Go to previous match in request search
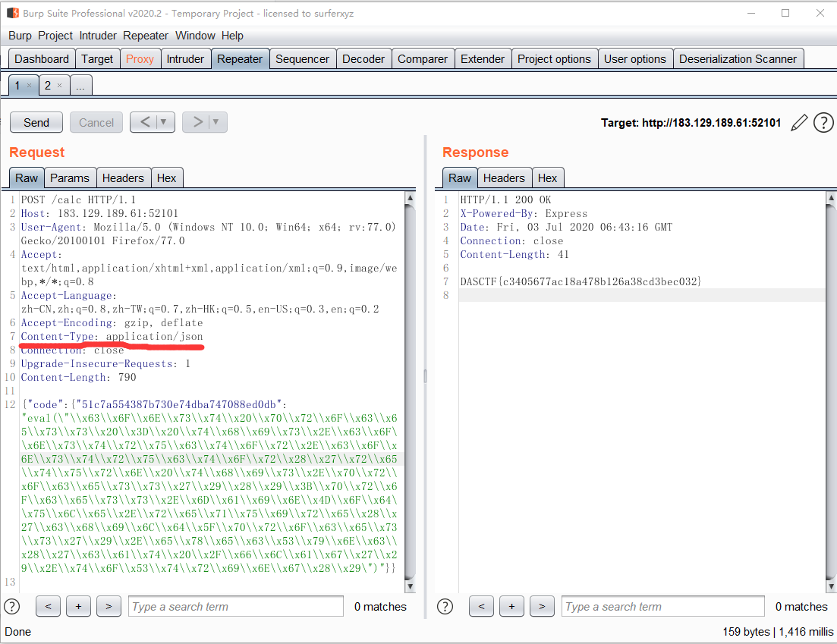837x644 pixels. pyautogui.click(x=48, y=606)
